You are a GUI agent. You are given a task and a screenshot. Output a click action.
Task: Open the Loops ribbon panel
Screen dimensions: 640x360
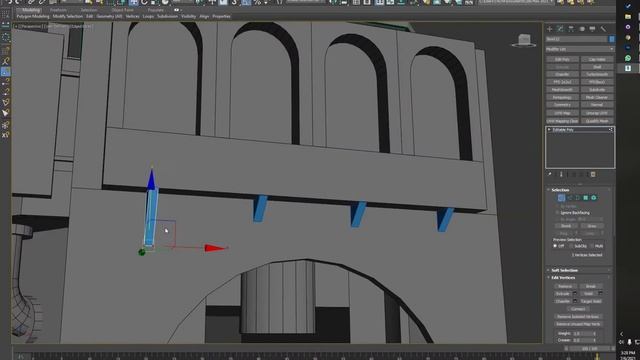coord(148,17)
